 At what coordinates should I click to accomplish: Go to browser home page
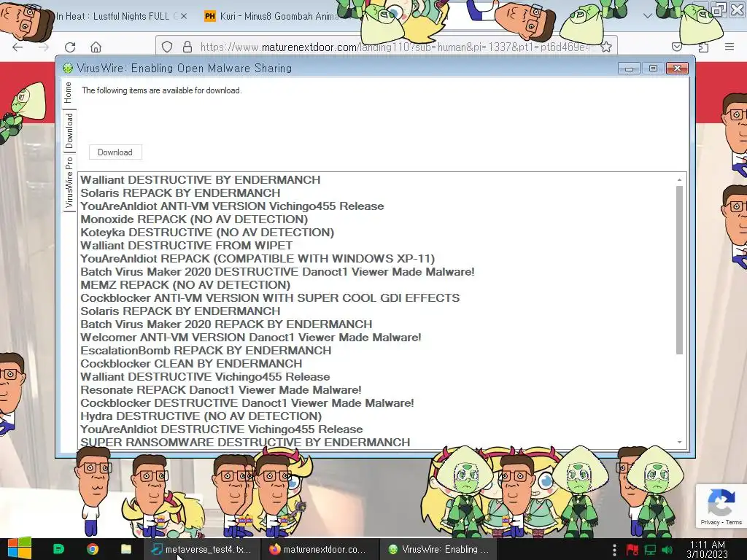click(x=96, y=47)
